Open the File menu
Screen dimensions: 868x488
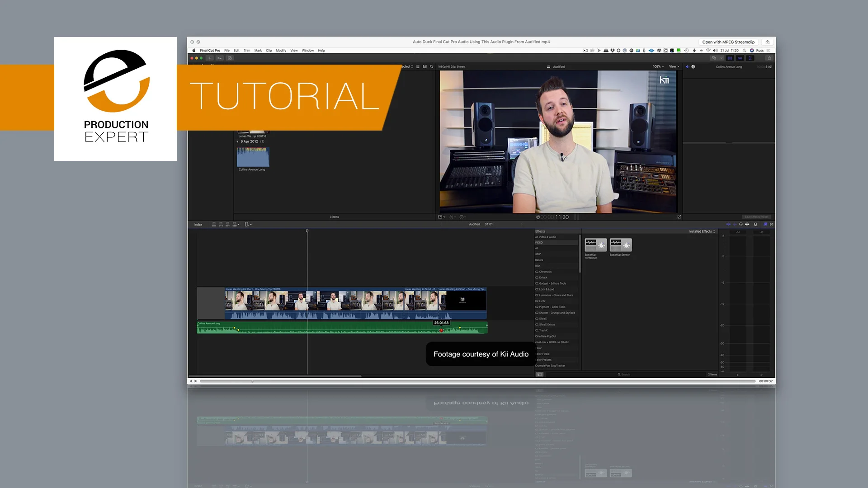tap(227, 51)
